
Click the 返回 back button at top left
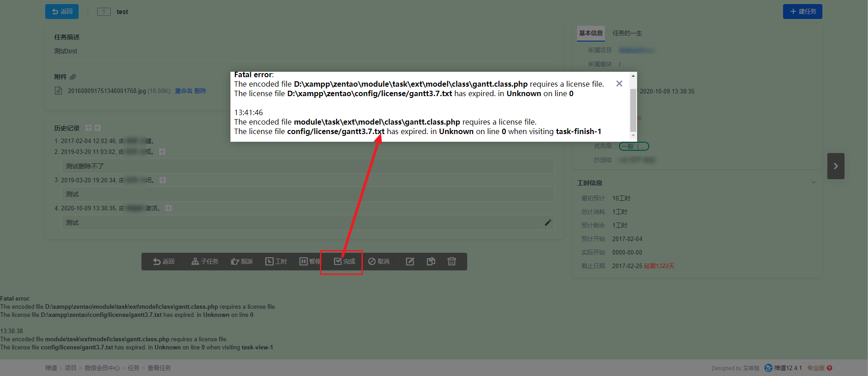(x=62, y=11)
